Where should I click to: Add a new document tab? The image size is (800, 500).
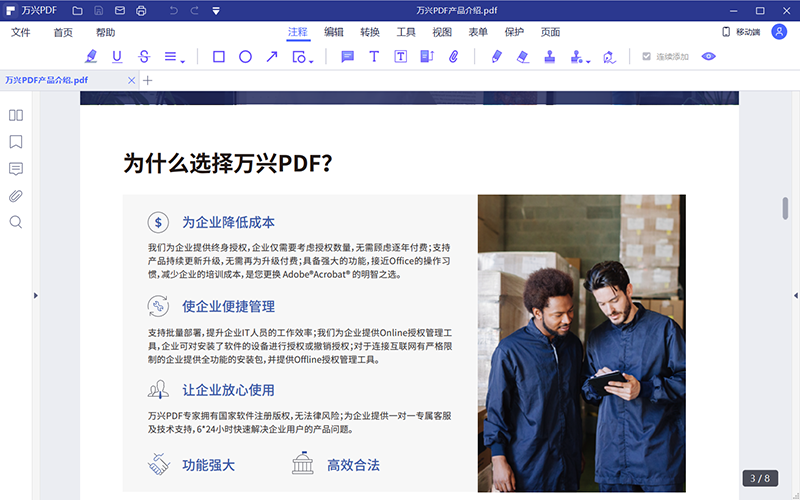point(147,80)
